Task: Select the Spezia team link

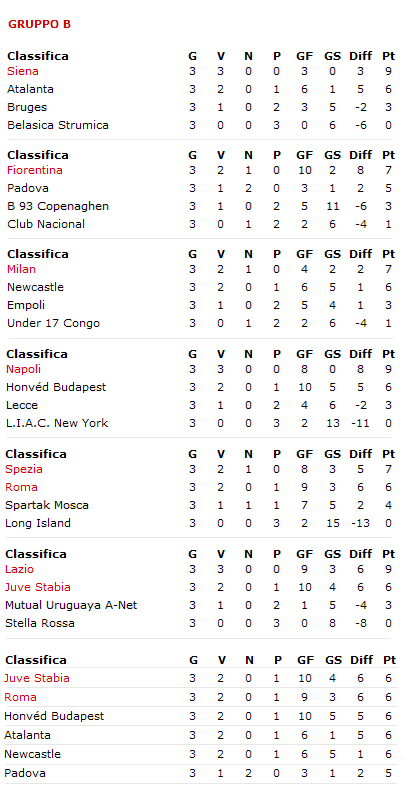Action: click(24, 469)
